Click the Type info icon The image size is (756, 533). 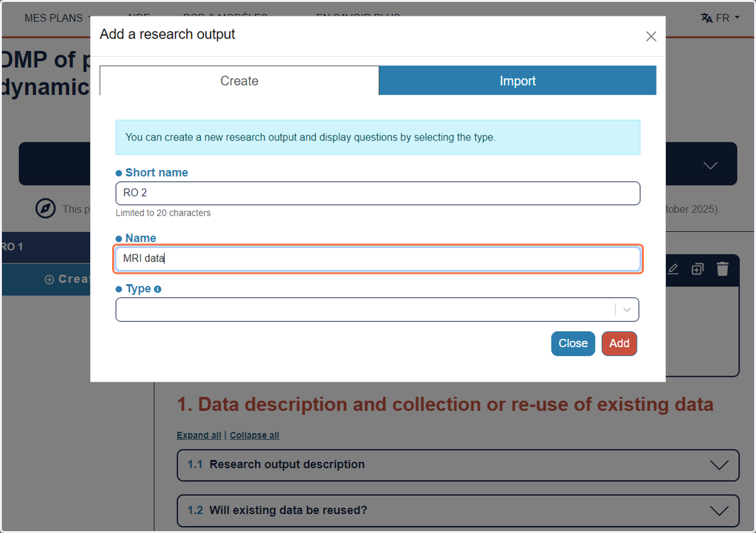click(157, 289)
